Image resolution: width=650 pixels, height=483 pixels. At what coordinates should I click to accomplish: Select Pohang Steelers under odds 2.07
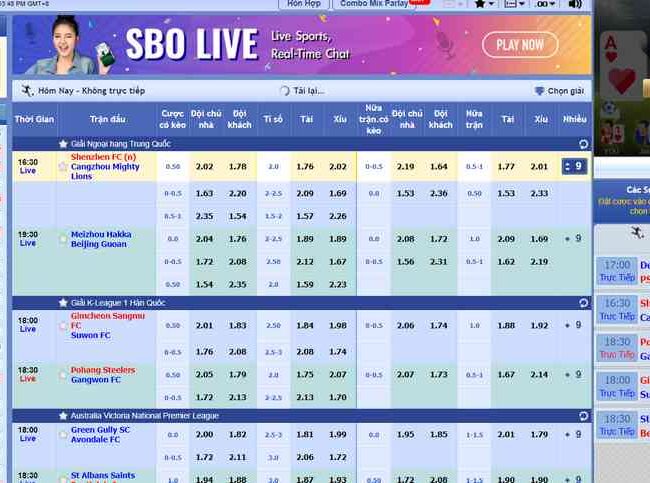(x=338, y=375)
